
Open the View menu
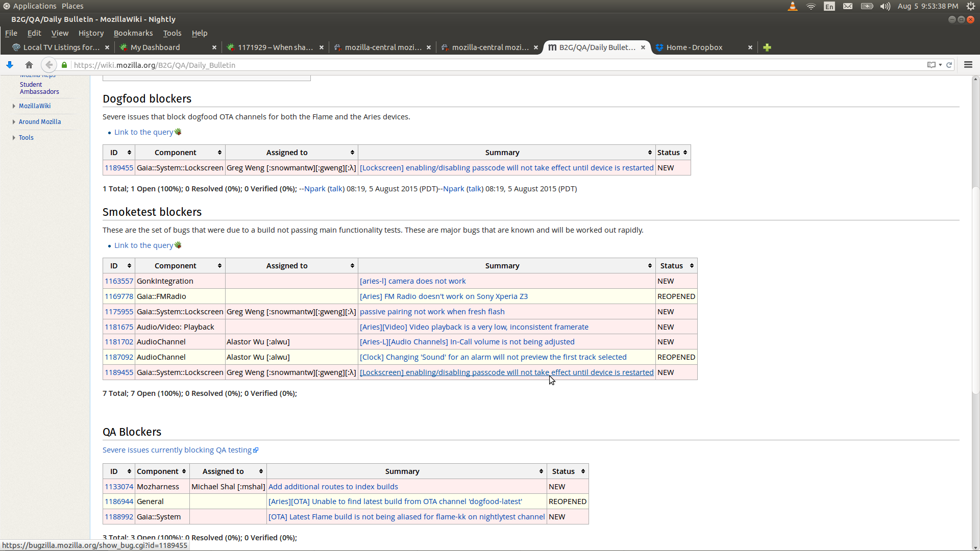[x=60, y=33]
